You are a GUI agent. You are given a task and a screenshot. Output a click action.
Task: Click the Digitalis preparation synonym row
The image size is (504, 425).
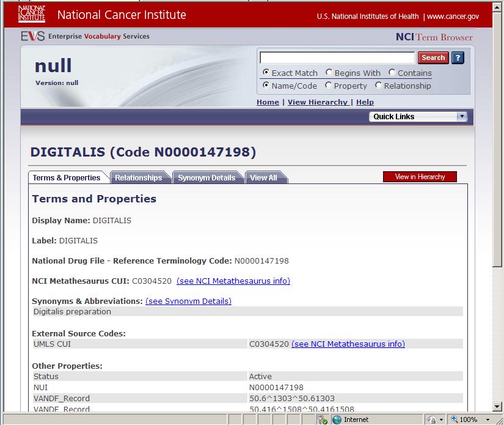[x=247, y=311]
